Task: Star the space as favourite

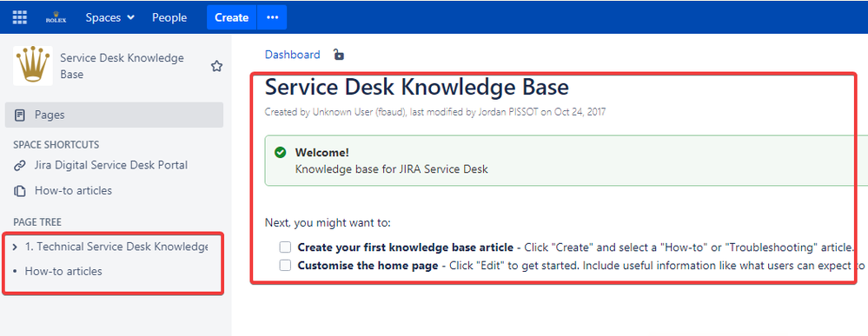Action: [216, 67]
